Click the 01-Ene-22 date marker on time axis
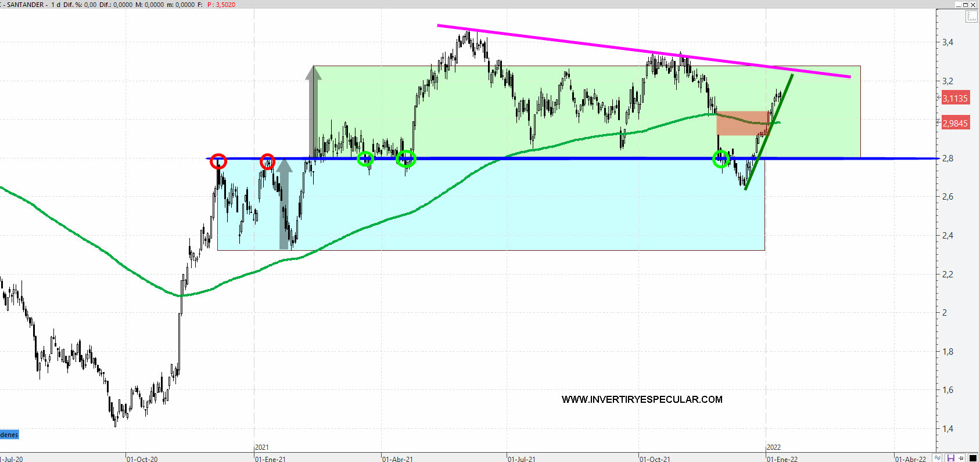 [x=782, y=459]
